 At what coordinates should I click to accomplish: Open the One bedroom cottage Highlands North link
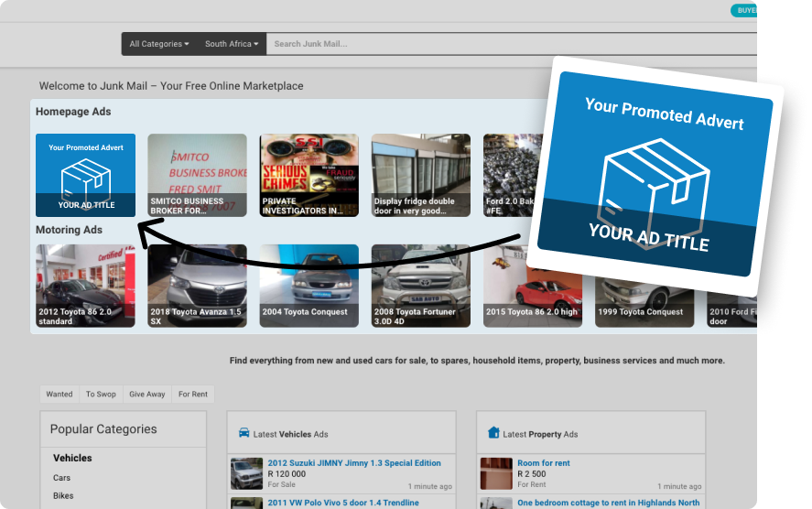point(609,503)
